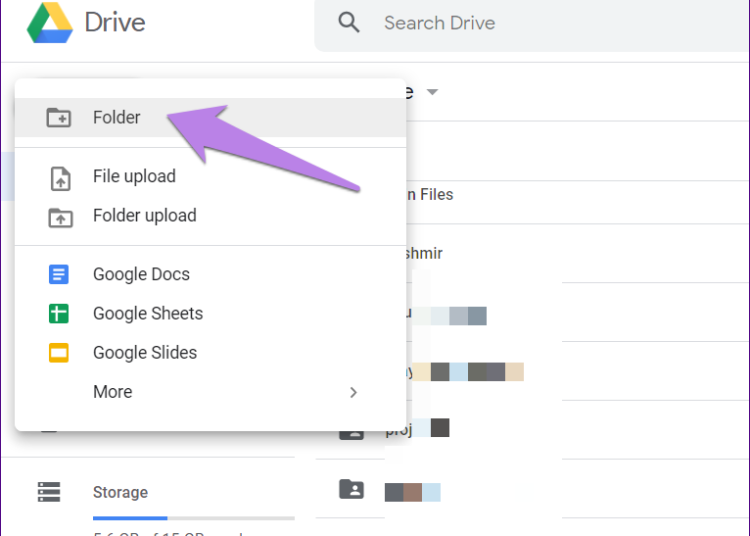Create a new Google Docs document
The width and height of the screenshot is (750, 536).
click(x=210, y=274)
